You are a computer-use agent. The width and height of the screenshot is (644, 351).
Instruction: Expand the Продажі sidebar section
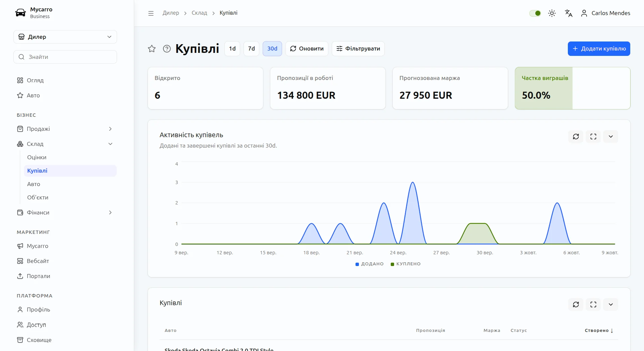[x=65, y=129]
